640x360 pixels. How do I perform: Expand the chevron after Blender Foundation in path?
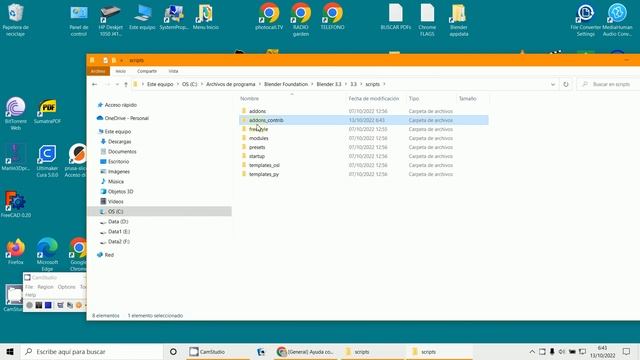tap(312, 84)
